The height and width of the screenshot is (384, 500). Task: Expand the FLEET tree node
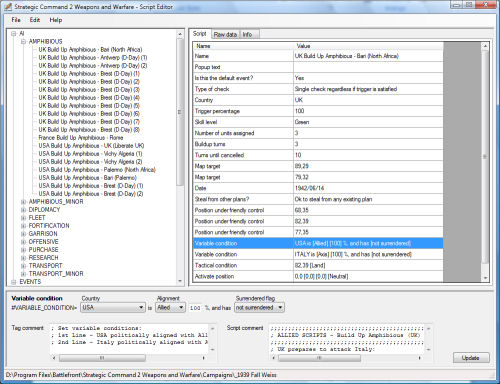[23, 218]
